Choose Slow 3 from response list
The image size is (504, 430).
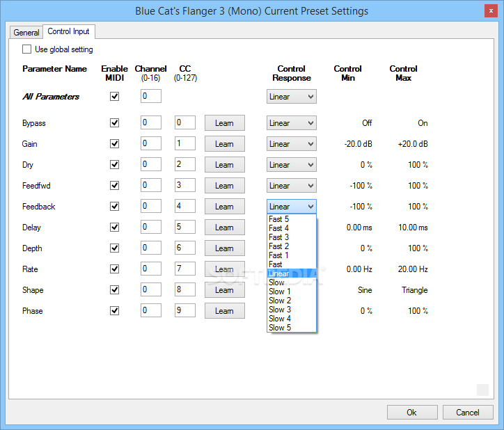[x=292, y=310]
